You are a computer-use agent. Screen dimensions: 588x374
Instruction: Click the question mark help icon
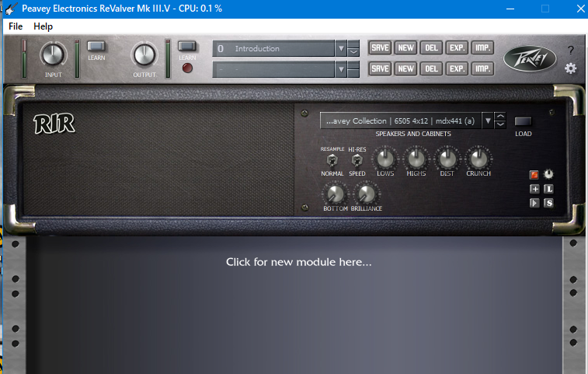570,51
